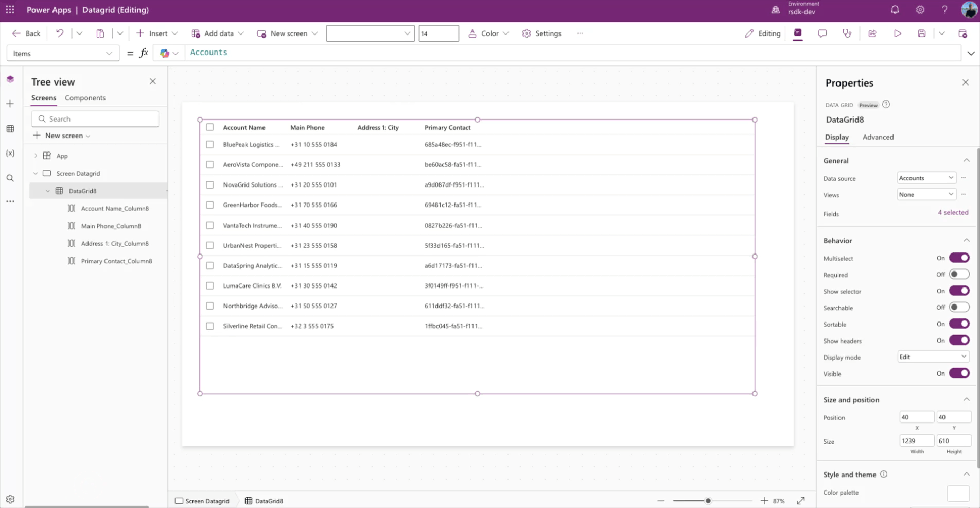The width and height of the screenshot is (980, 508).
Task: Open the Tree view layers icon
Action: [10, 79]
